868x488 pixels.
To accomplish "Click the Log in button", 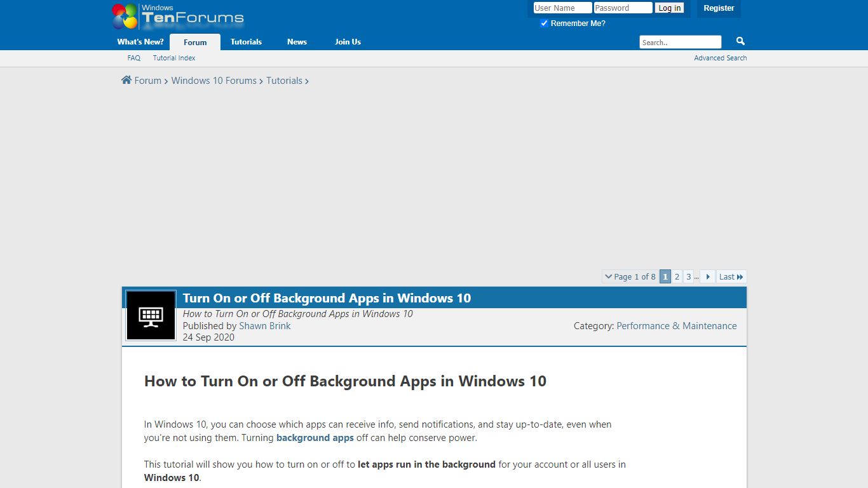I will pyautogui.click(x=670, y=8).
